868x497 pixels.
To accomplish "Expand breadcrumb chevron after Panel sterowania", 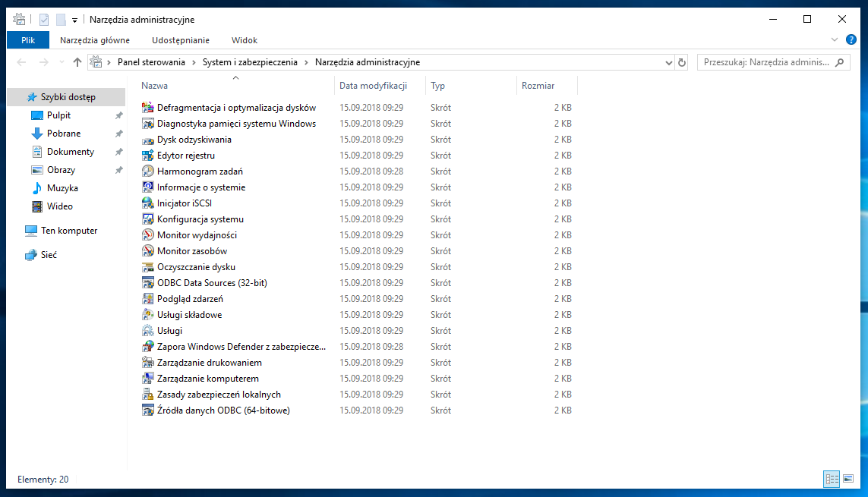I will point(194,62).
